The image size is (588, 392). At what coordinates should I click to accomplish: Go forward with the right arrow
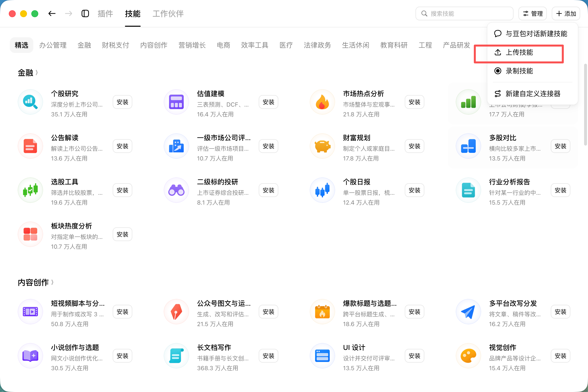click(68, 13)
